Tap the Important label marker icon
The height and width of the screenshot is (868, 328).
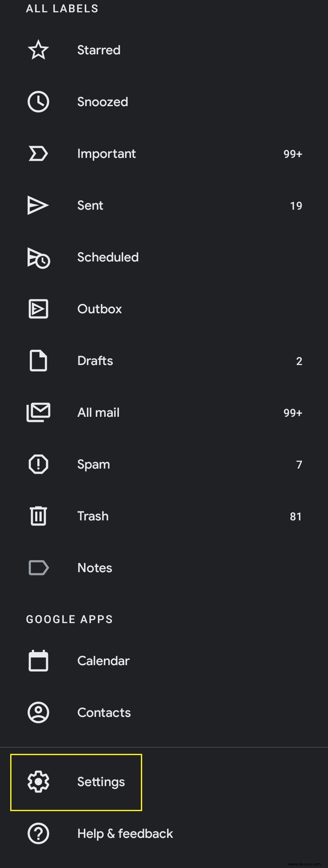[x=38, y=154]
